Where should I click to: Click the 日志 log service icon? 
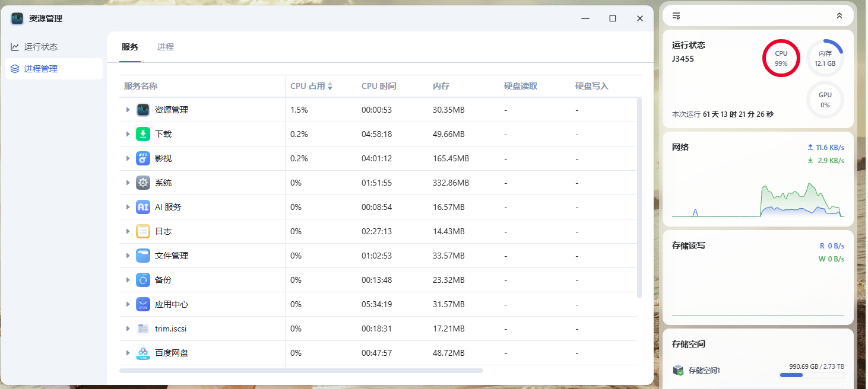[x=142, y=231]
